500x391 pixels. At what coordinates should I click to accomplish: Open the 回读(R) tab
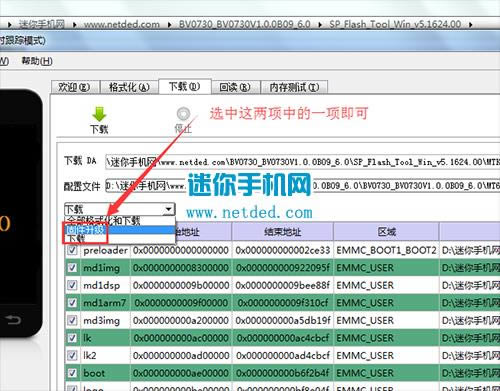point(235,87)
